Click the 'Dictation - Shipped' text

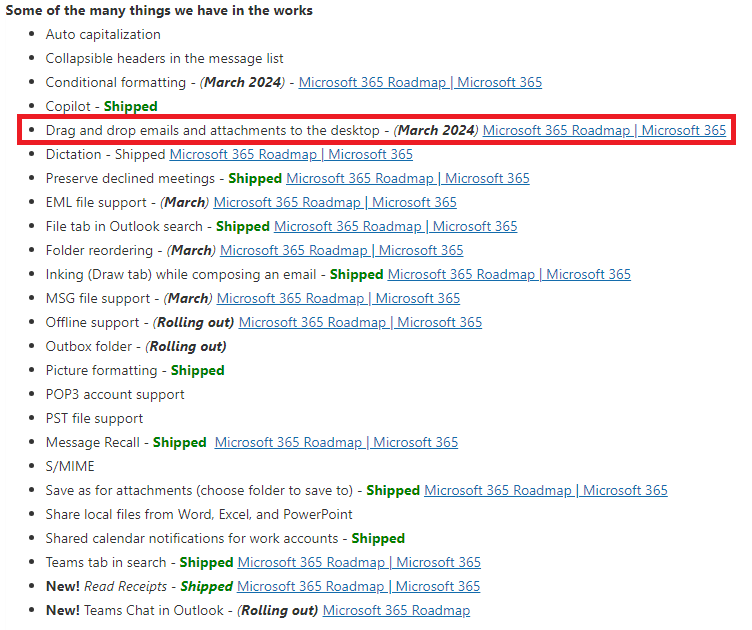106,154
